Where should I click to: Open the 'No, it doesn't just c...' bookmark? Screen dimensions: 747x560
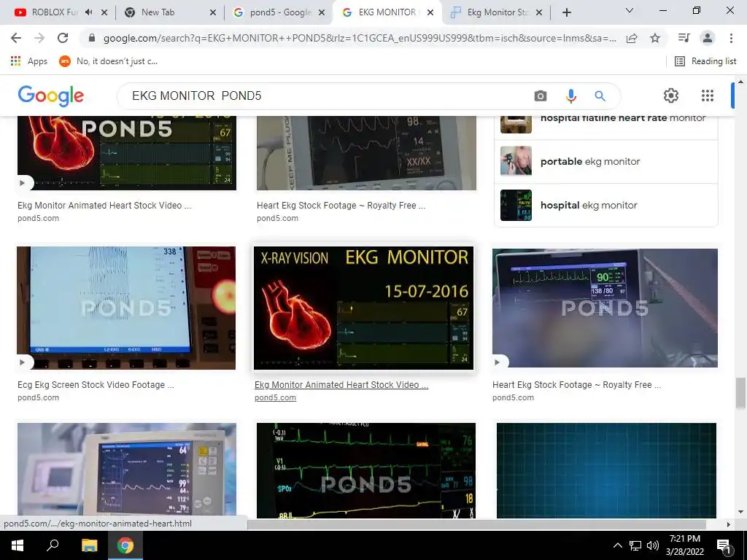pyautogui.click(x=108, y=61)
